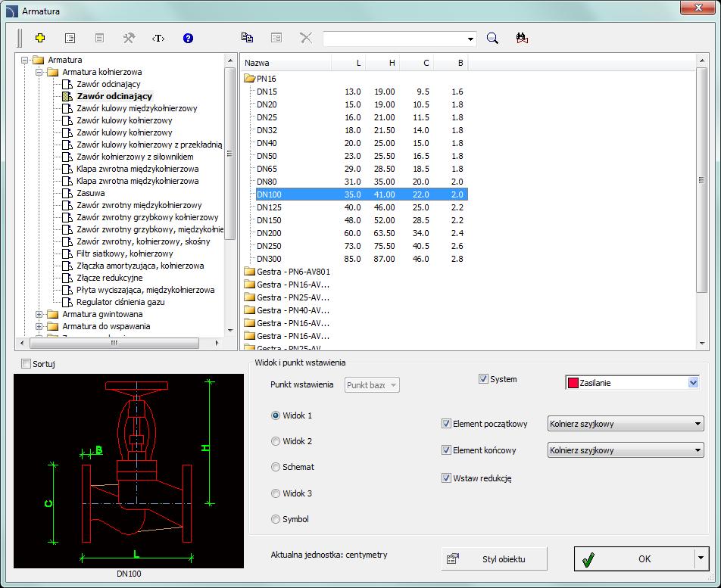Select Schemat radio button
This screenshot has height=588, width=721.
pos(276,467)
